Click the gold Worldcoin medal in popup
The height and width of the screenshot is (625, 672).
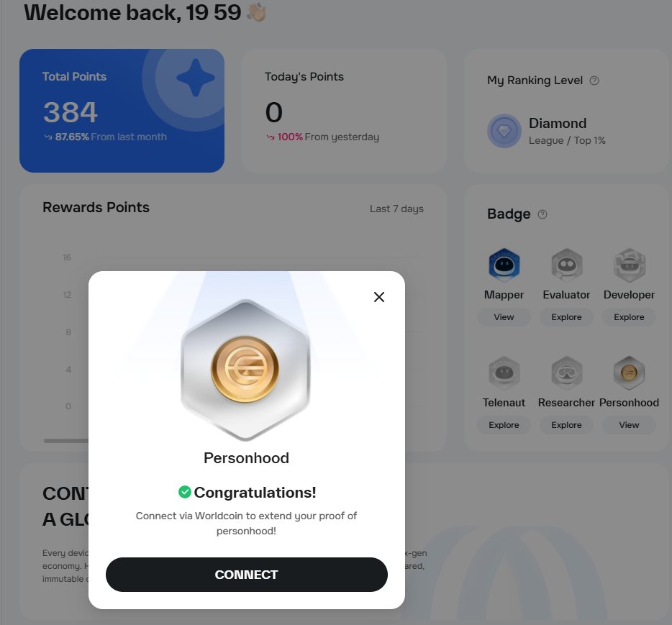(x=245, y=369)
